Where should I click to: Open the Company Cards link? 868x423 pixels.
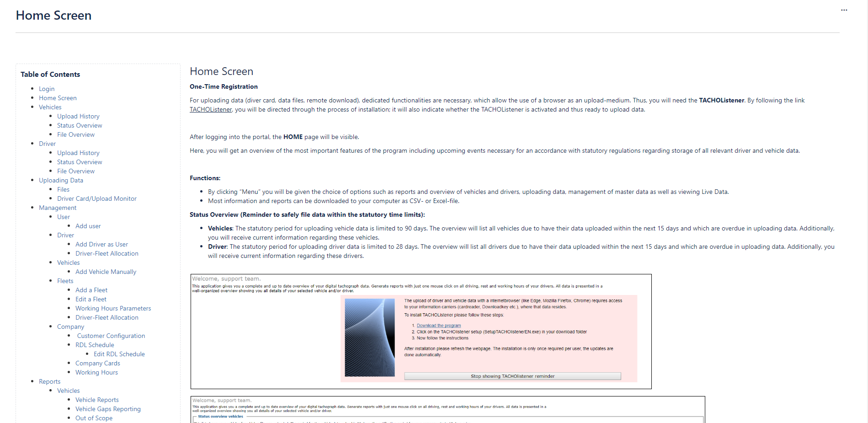pos(98,363)
